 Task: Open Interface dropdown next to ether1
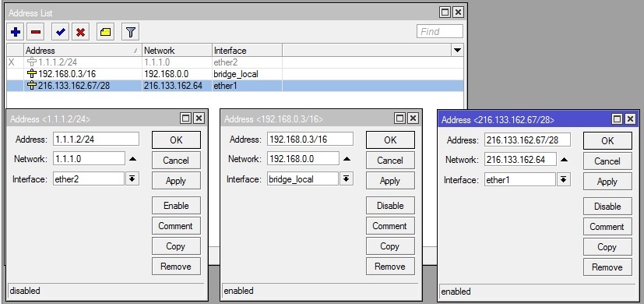(x=564, y=179)
